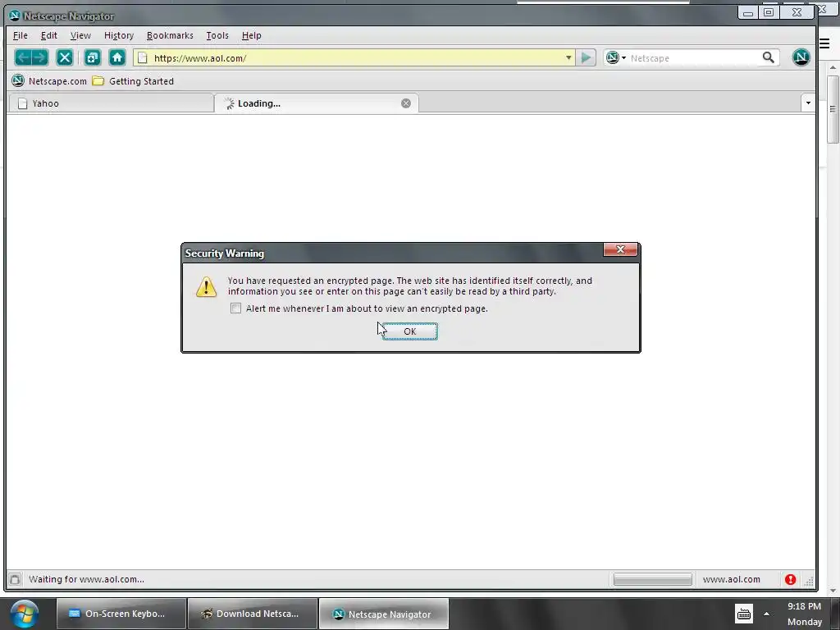Viewport: 840px width, 630px height.
Task: Open the Edit menu
Action: [x=48, y=35]
